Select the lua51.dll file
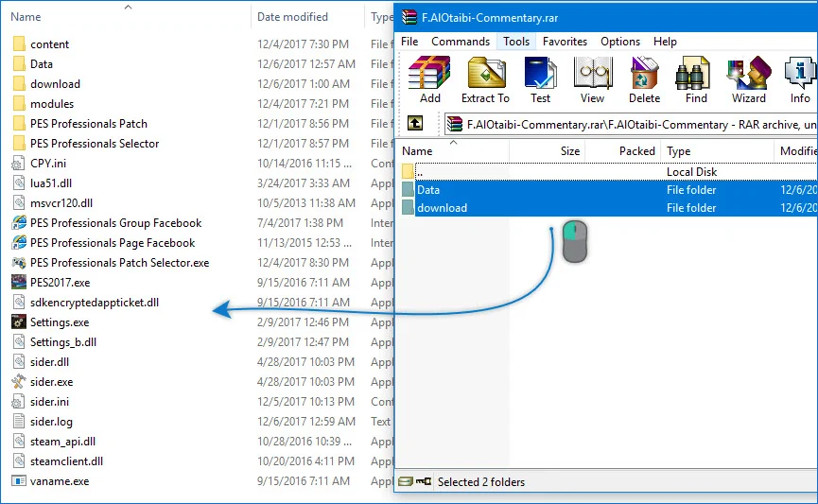Screen dimensions: 818x504 tap(51, 183)
